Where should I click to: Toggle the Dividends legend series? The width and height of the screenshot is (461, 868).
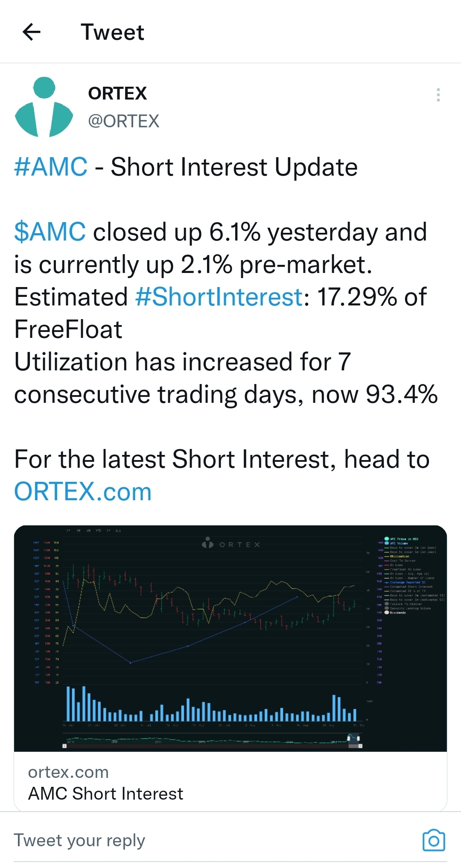[x=395, y=612]
